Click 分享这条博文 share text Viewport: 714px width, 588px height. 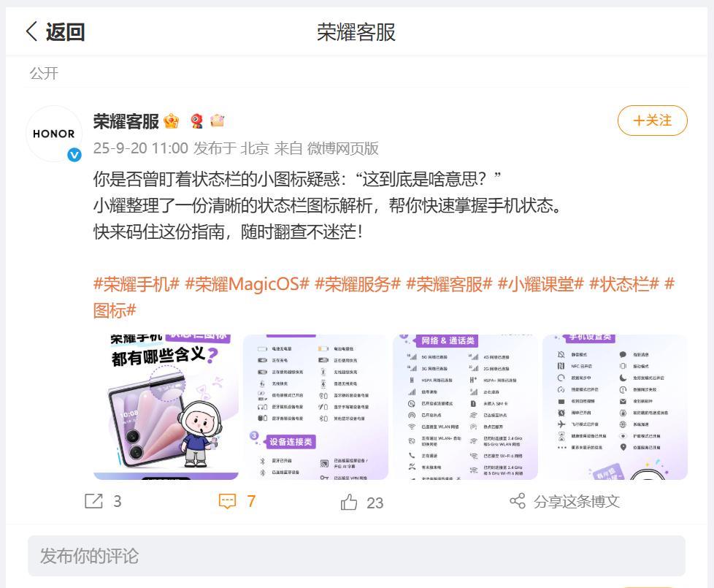pos(577,502)
